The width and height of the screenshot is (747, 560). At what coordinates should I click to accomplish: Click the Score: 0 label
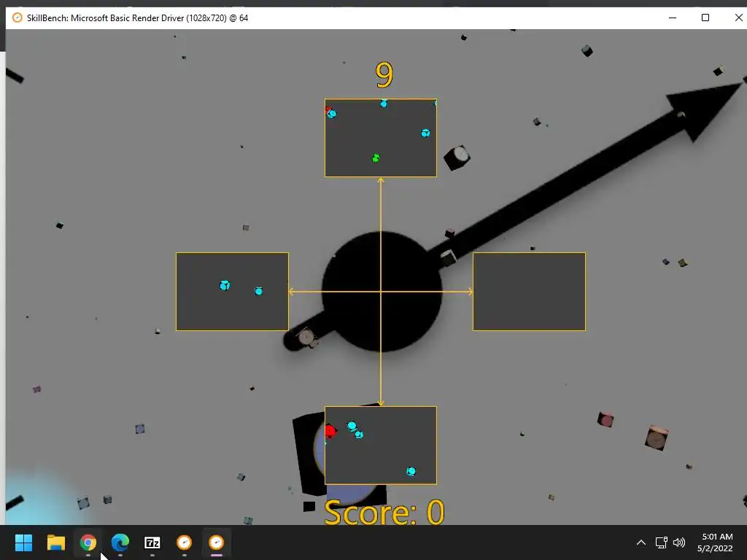(x=384, y=513)
